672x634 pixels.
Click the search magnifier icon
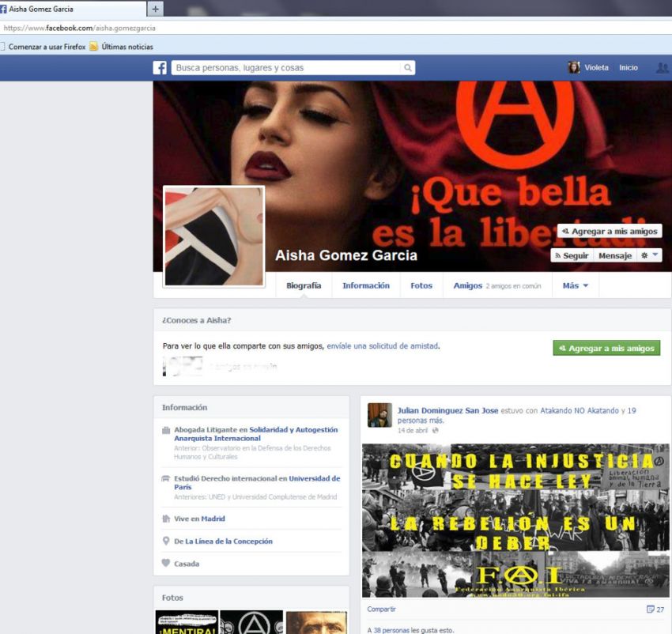click(x=408, y=68)
